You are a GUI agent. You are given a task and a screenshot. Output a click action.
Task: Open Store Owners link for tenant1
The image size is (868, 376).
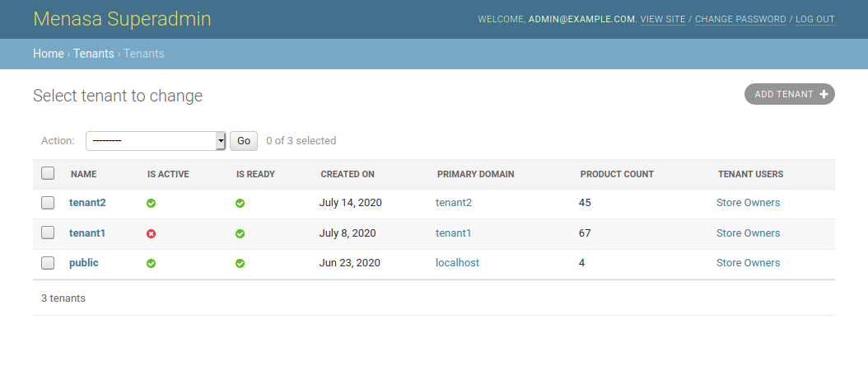tap(748, 233)
